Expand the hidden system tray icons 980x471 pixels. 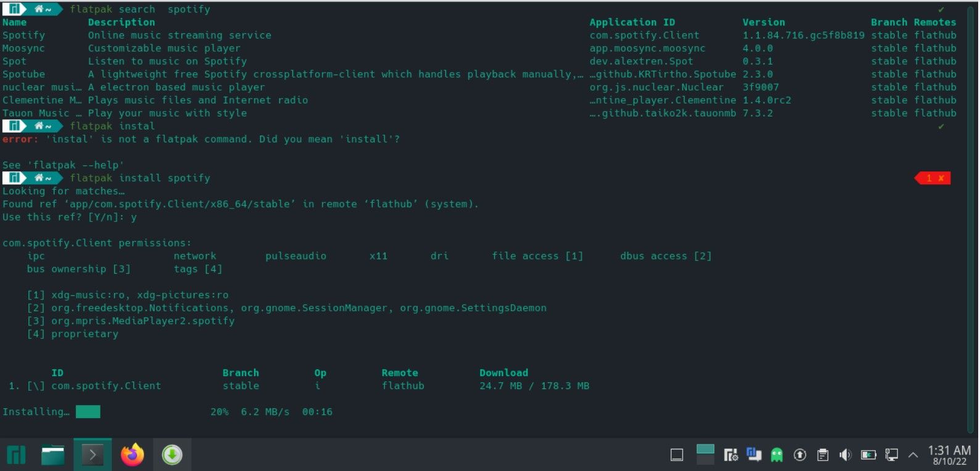coord(913,455)
